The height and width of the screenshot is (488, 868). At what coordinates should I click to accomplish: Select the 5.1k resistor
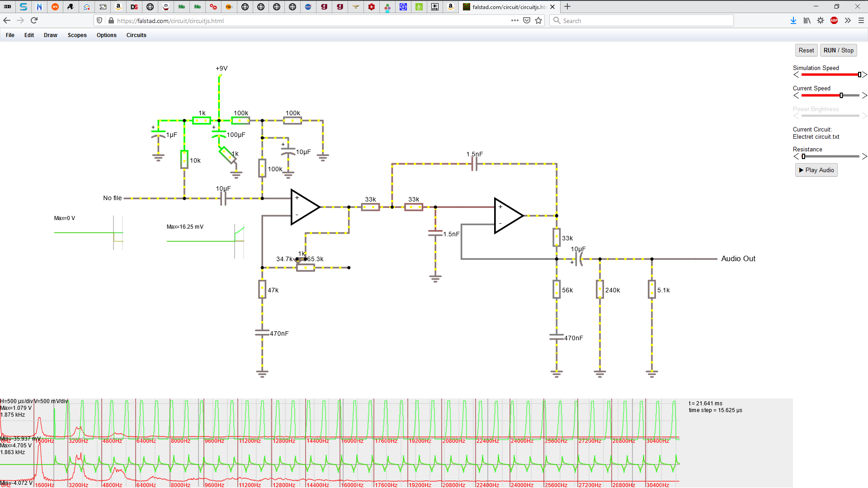[x=652, y=289]
